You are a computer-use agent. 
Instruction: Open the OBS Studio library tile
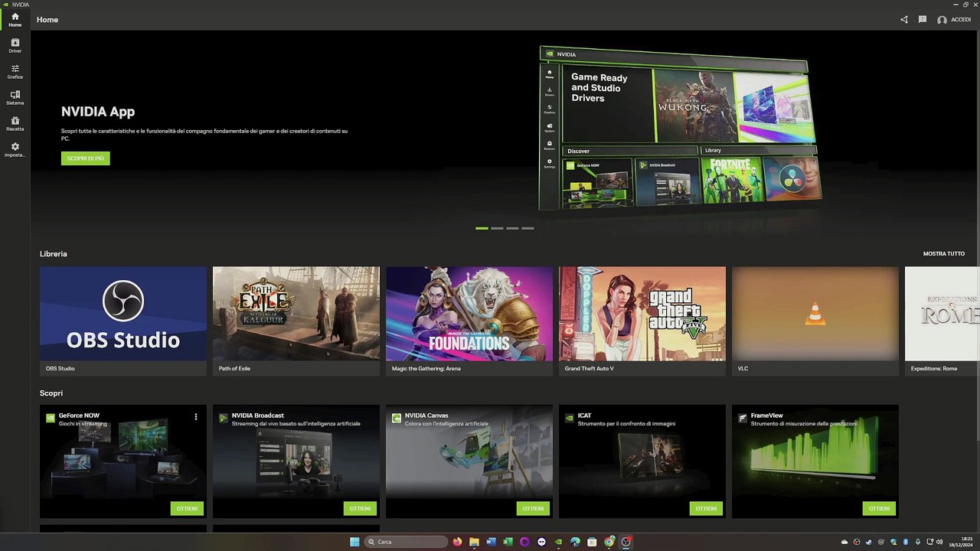(x=123, y=321)
